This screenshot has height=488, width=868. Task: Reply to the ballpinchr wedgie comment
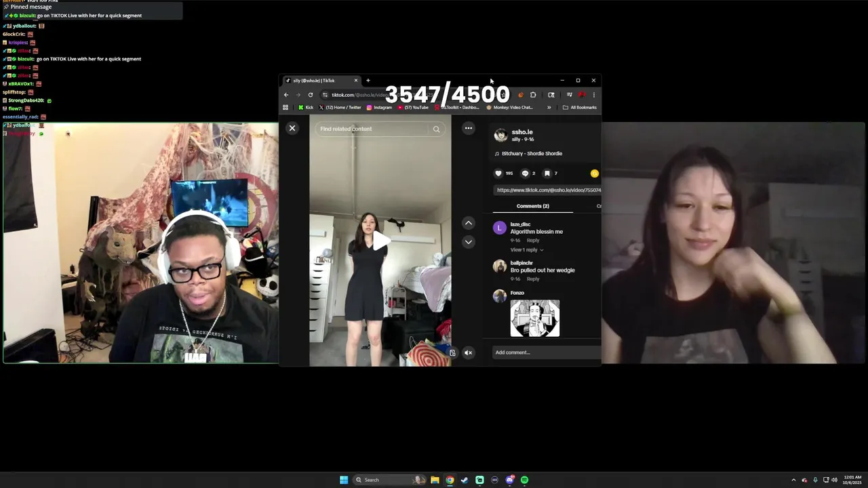533,279
